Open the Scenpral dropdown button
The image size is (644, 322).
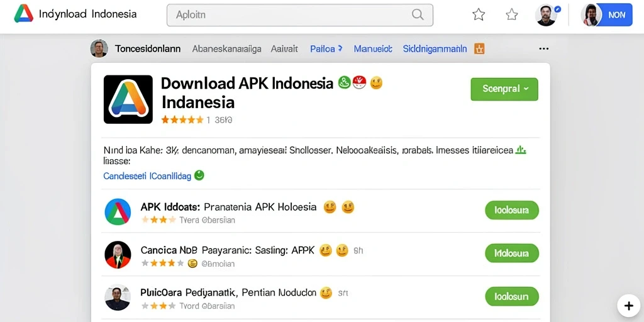pos(504,89)
